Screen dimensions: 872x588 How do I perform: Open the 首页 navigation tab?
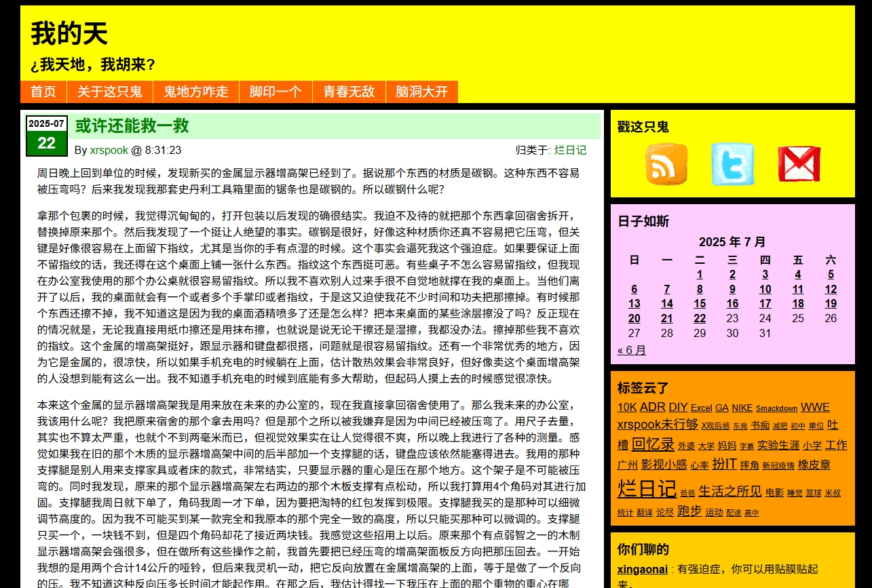click(43, 92)
